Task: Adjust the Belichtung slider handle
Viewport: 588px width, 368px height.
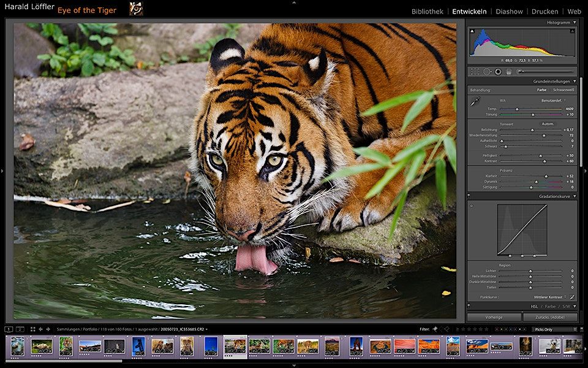Action: pos(531,130)
